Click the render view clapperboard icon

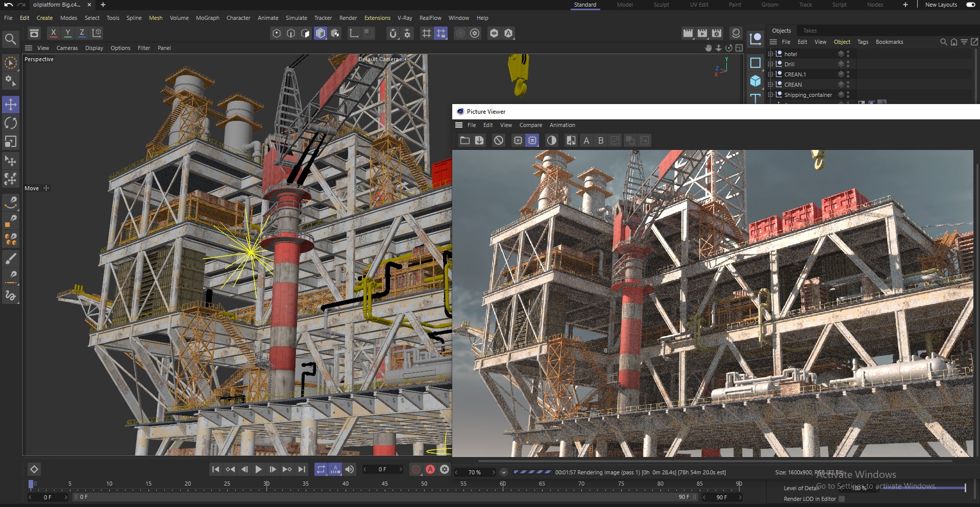tap(688, 33)
